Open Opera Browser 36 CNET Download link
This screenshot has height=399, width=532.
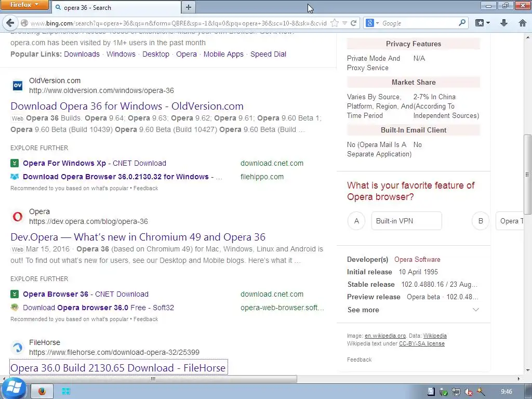(86, 294)
